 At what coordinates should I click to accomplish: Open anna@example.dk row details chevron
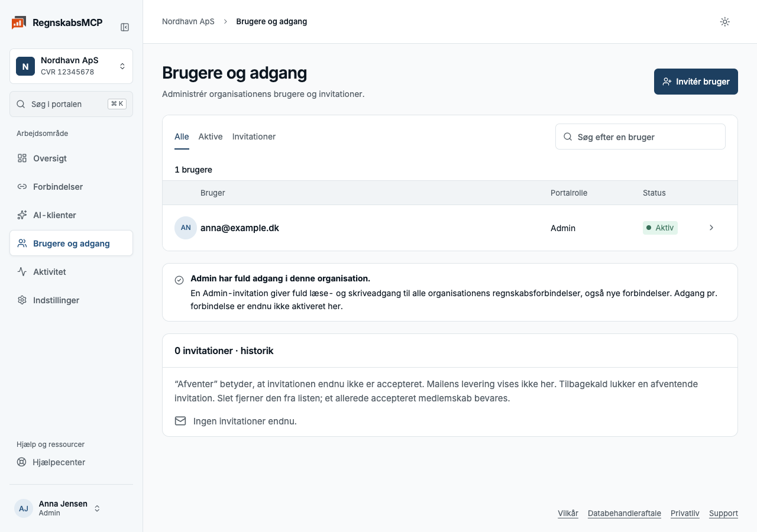[x=711, y=228]
